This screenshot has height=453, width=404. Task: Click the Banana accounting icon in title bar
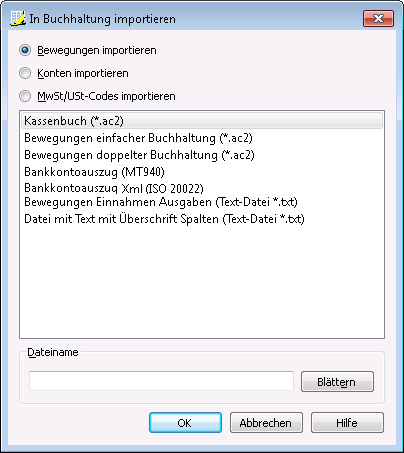coord(18,18)
